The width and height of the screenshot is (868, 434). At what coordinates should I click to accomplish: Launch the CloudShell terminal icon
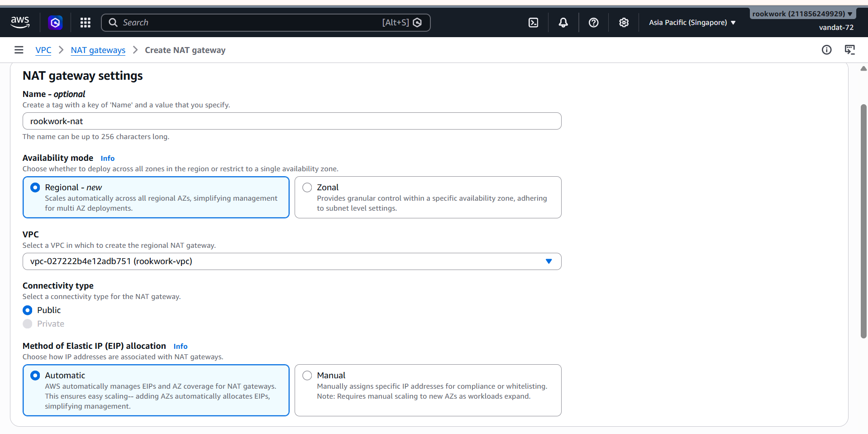point(534,22)
